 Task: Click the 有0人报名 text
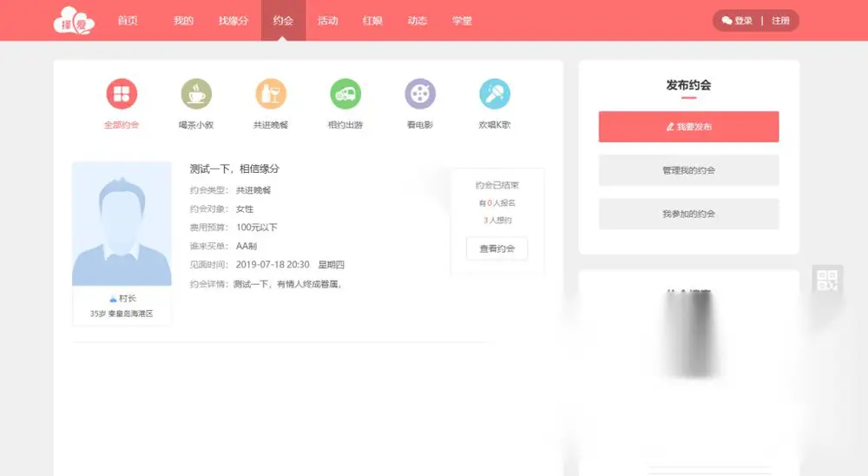click(x=497, y=202)
